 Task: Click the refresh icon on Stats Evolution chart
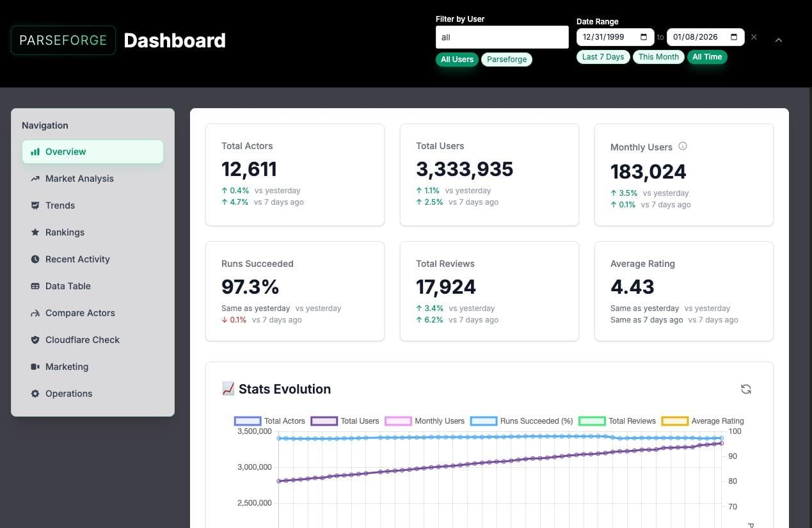pyautogui.click(x=746, y=388)
